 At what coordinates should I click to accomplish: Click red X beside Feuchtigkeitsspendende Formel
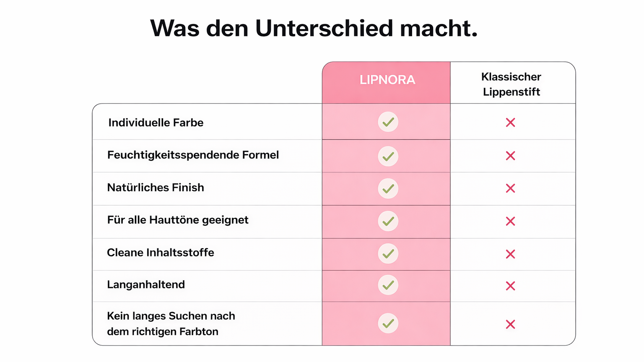click(x=510, y=156)
